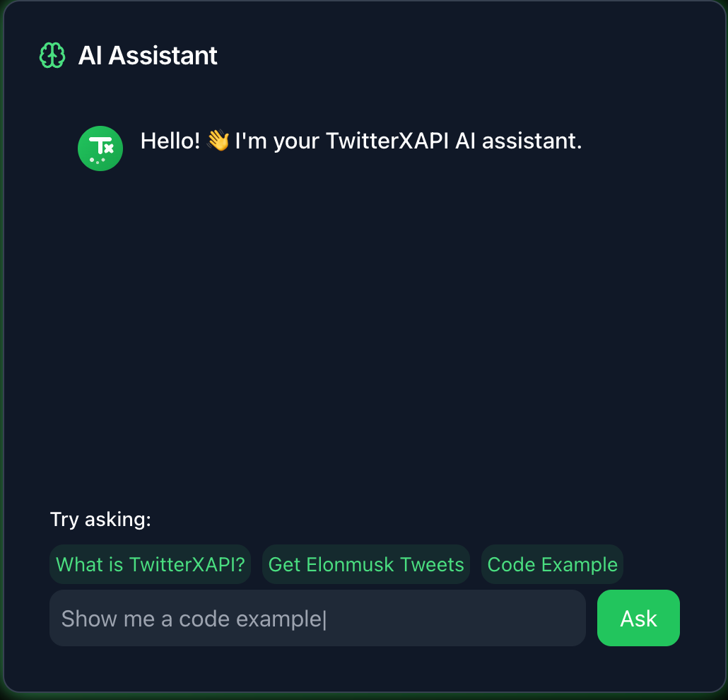This screenshot has width=728, height=700.
Task: Open a code example via the suggestion pill
Action: (552, 564)
